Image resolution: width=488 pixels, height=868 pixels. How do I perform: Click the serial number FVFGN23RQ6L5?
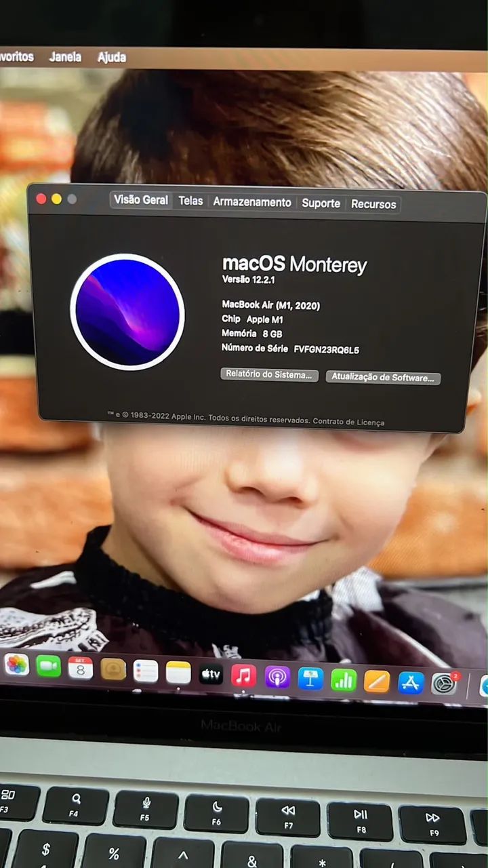(327, 350)
